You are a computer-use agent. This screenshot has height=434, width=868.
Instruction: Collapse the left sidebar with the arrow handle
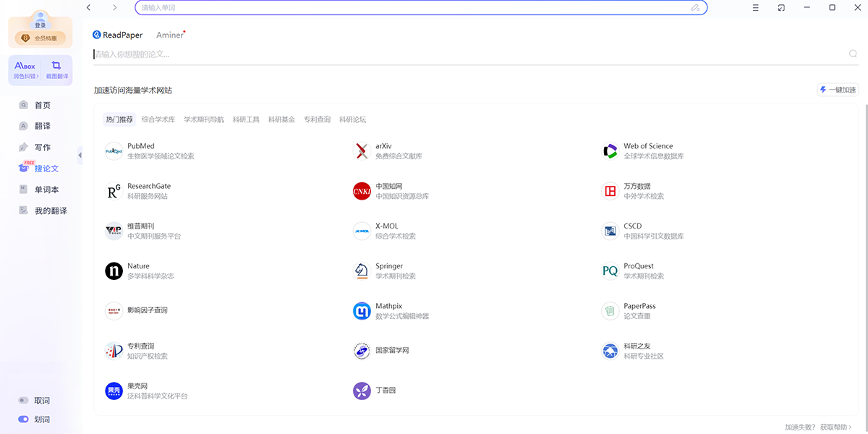click(x=80, y=155)
